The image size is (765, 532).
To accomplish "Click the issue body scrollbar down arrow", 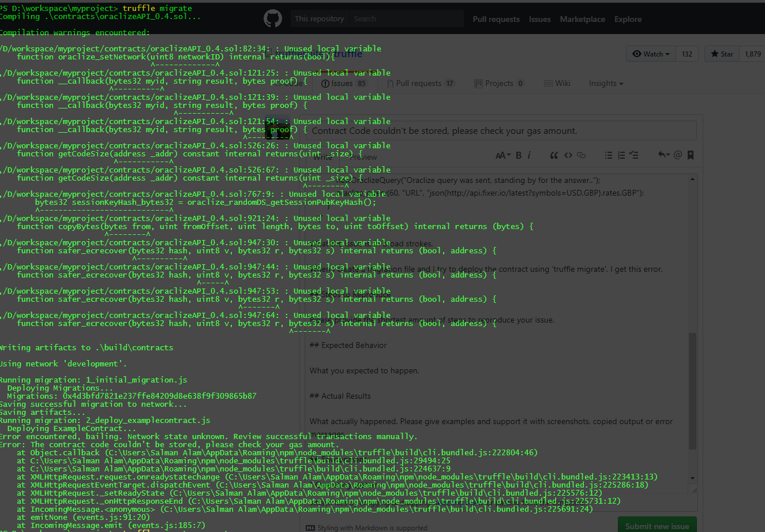I will (693, 478).
